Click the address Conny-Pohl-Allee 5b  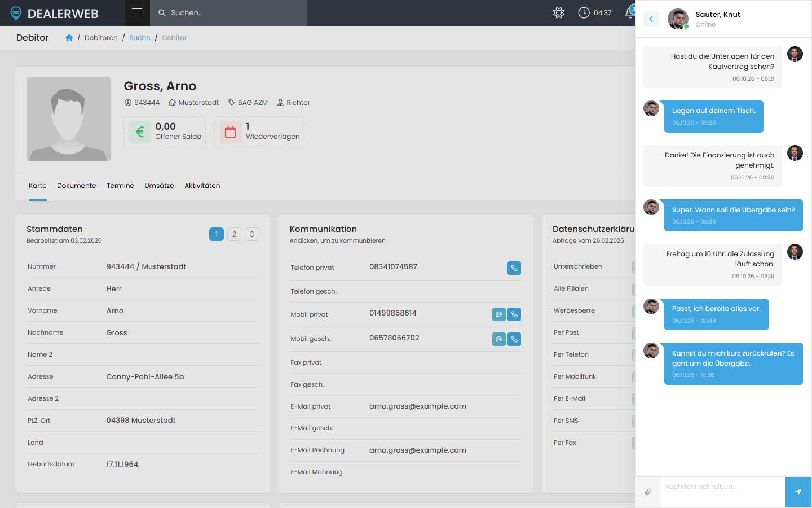click(145, 377)
